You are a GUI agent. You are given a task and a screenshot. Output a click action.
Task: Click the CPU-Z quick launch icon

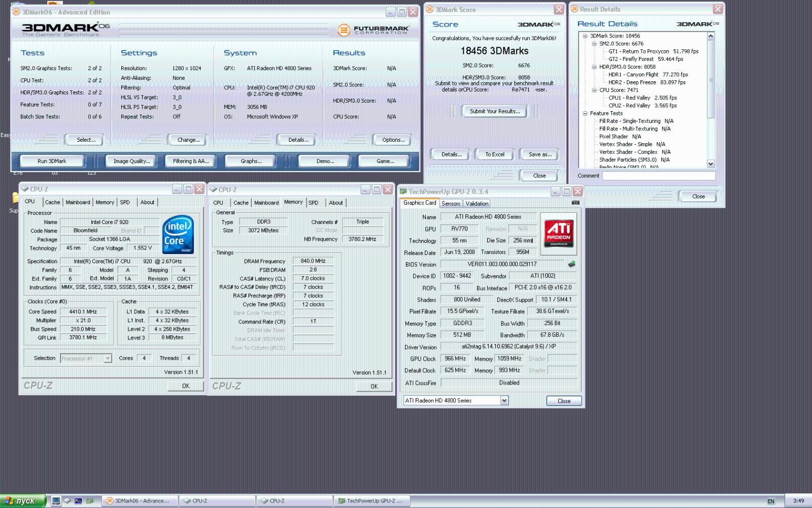pos(67,501)
